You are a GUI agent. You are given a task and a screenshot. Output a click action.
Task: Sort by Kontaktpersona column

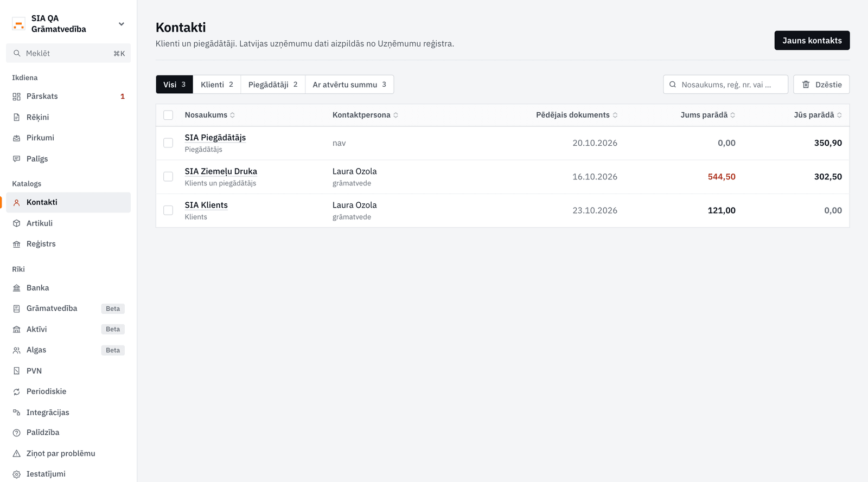click(365, 115)
